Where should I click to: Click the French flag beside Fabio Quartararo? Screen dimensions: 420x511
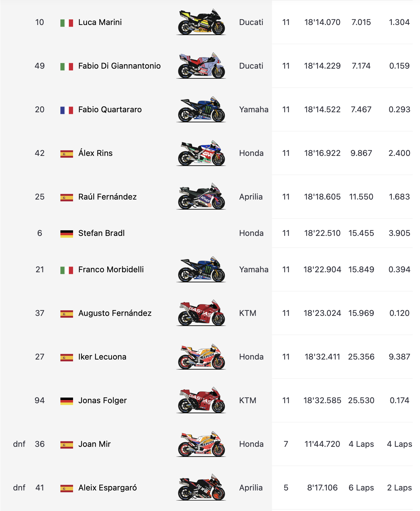pyautogui.click(x=67, y=110)
